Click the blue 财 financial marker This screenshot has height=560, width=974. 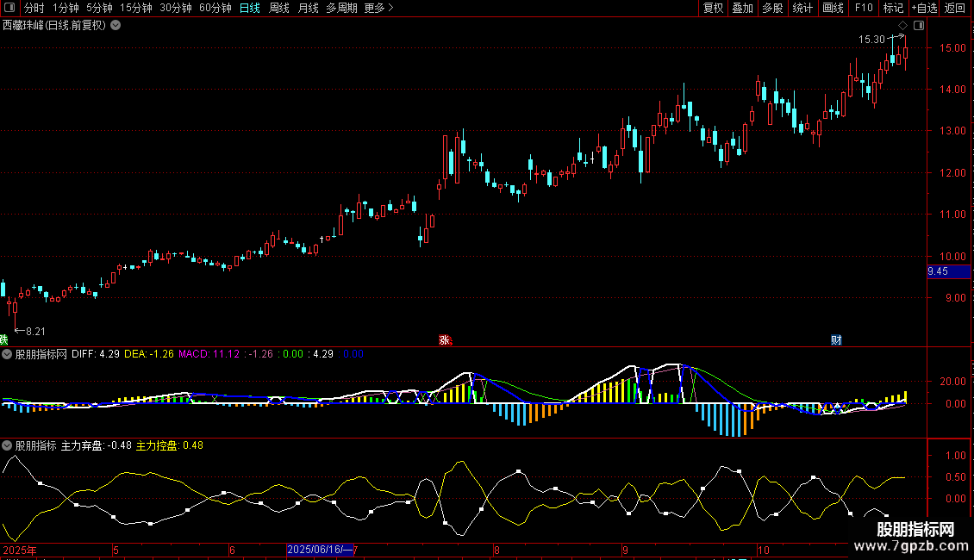pyautogui.click(x=836, y=339)
